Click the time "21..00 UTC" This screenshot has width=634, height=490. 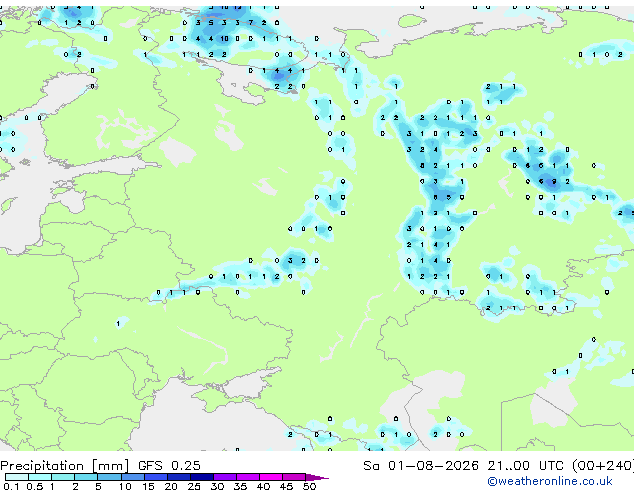tap(525, 466)
